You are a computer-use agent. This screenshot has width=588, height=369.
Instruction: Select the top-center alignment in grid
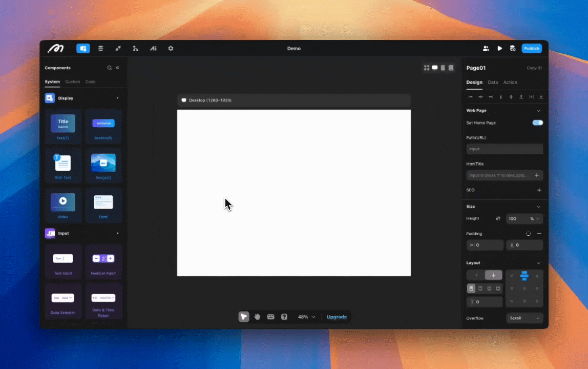point(524,276)
